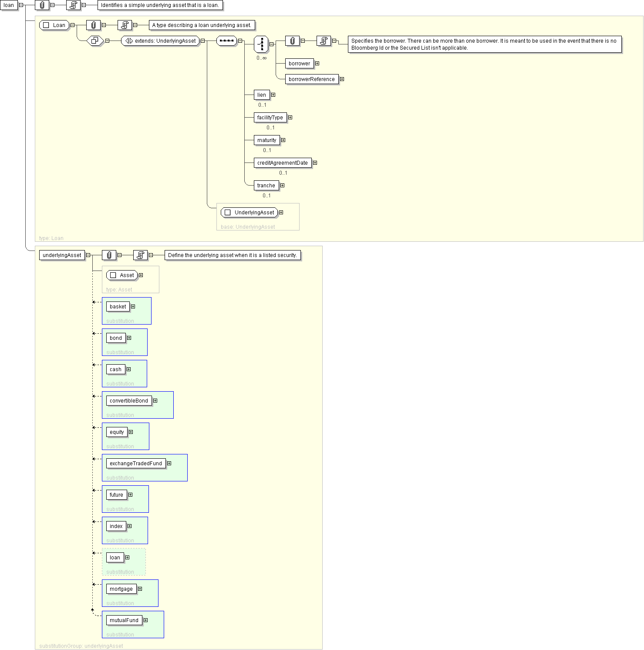644x650 pixels.
Task: Collapse the root loan element
Action: [x=21, y=5]
